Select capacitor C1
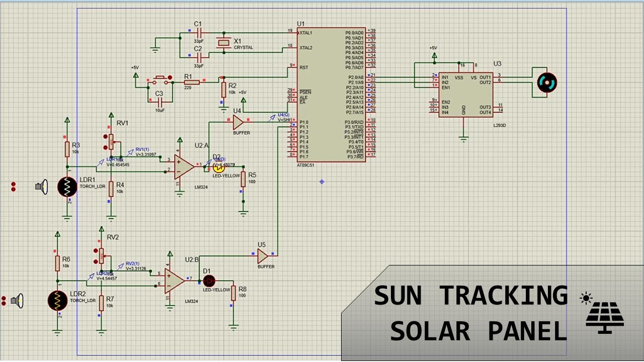Image resolution: width=644 pixels, height=362 pixels. (199, 33)
